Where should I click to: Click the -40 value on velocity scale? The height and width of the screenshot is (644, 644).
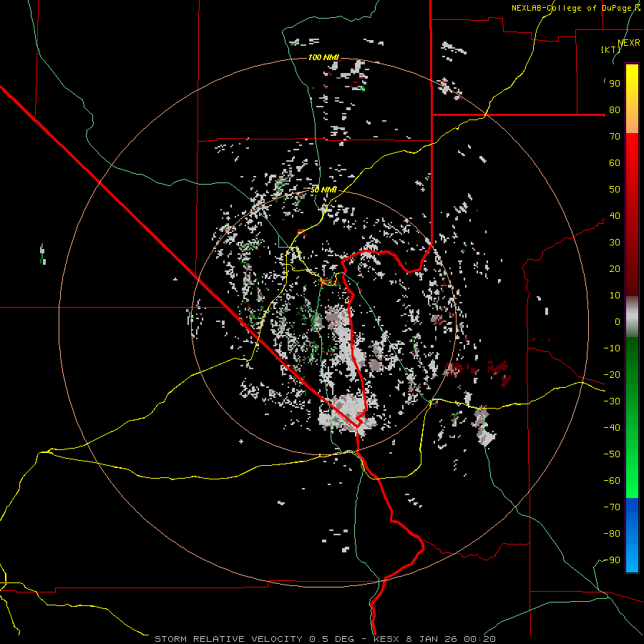(612, 428)
